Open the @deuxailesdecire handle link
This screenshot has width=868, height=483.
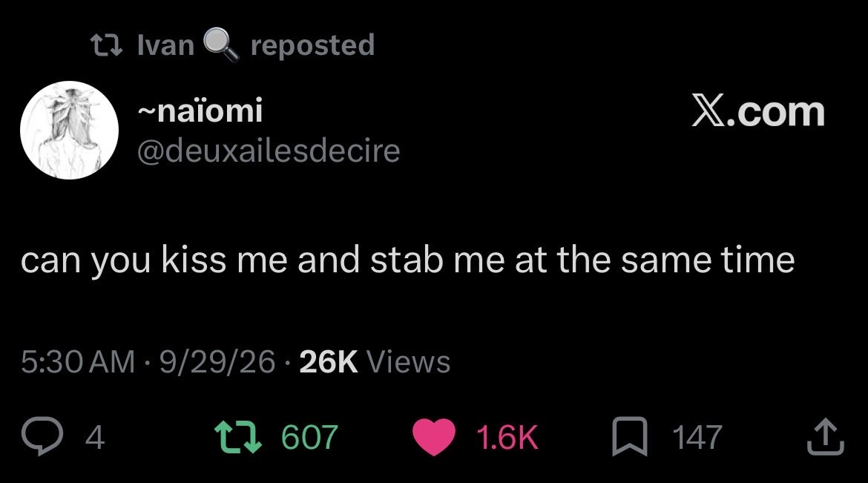269,151
